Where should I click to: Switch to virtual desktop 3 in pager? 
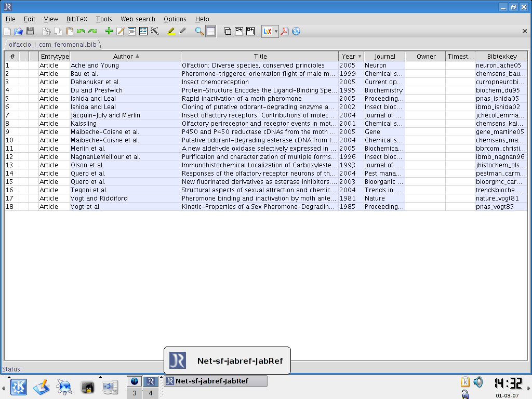135,387
